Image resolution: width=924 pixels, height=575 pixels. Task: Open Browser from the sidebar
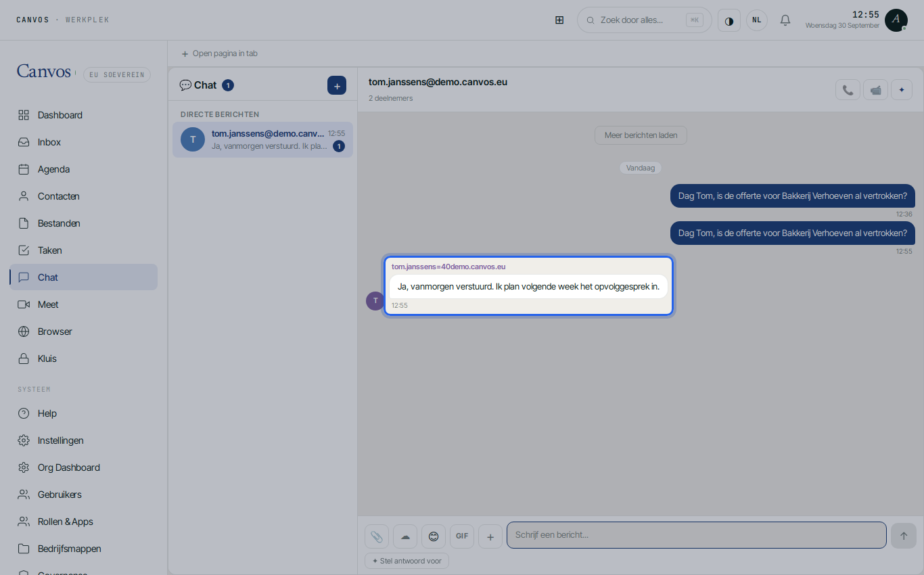pos(83,331)
